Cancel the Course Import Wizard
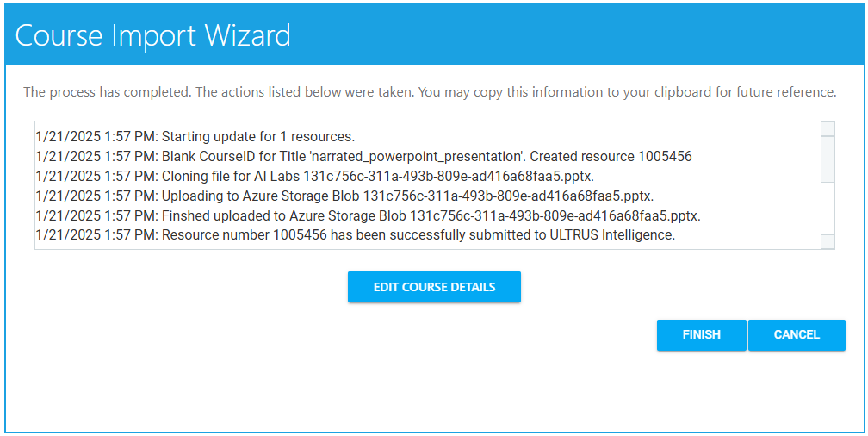868x436 pixels. [x=797, y=335]
